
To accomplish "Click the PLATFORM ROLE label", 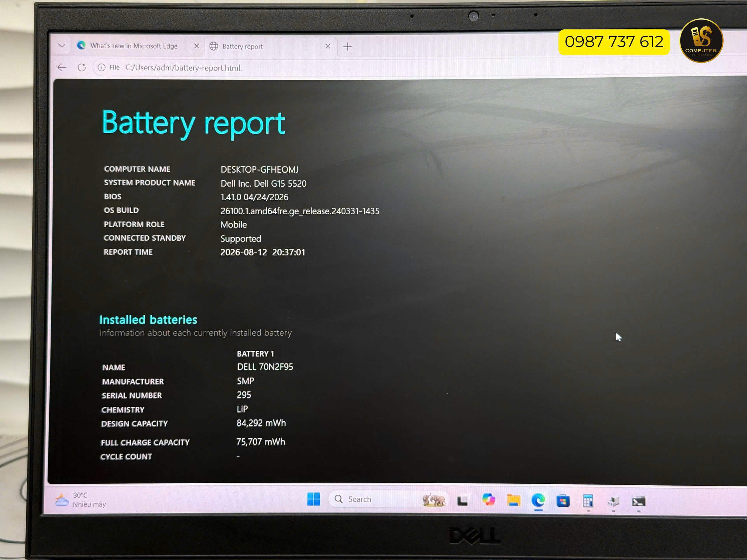I will [134, 224].
